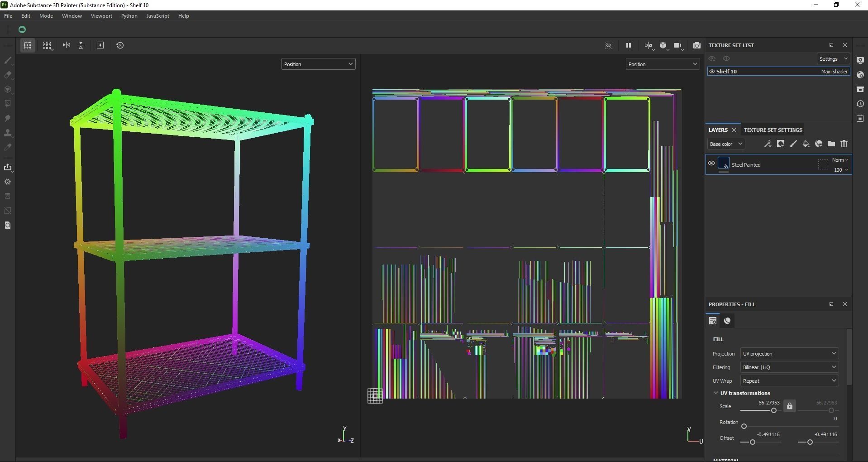The height and width of the screenshot is (462, 868).
Task: Collapse the UV transformations section
Action: 716,393
